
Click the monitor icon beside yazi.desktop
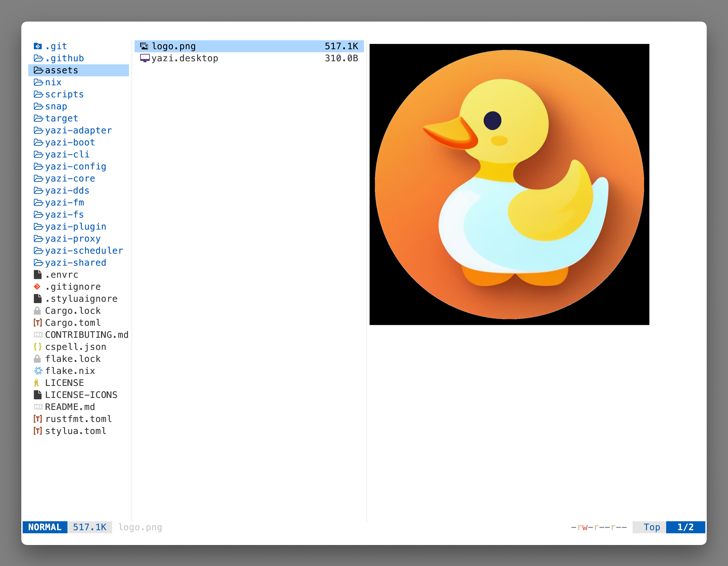tap(144, 58)
